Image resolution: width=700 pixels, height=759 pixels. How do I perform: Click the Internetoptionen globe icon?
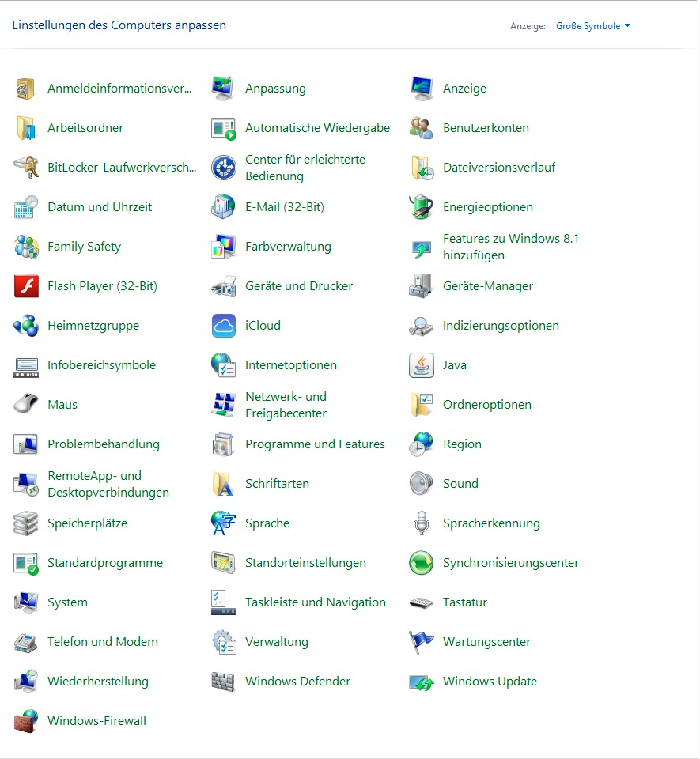tap(223, 365)
